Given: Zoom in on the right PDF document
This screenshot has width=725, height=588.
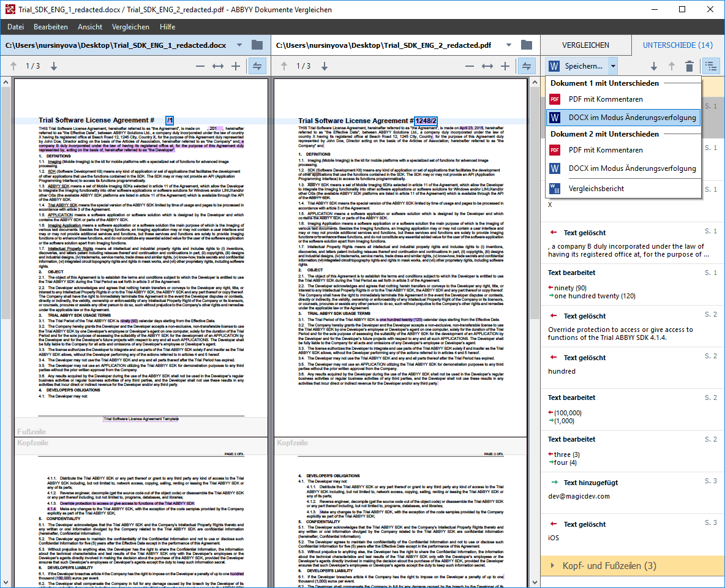Looking at the screenshot, I should tap(506, 66).
